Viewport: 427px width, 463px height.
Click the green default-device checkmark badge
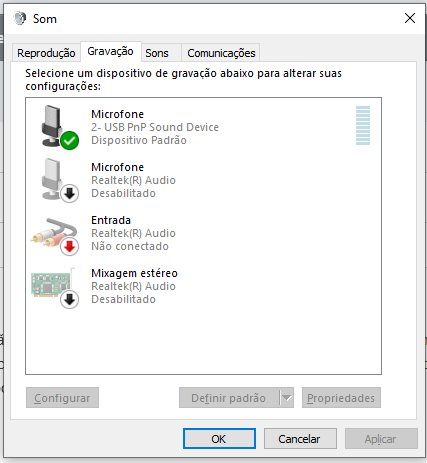[70, 141]
